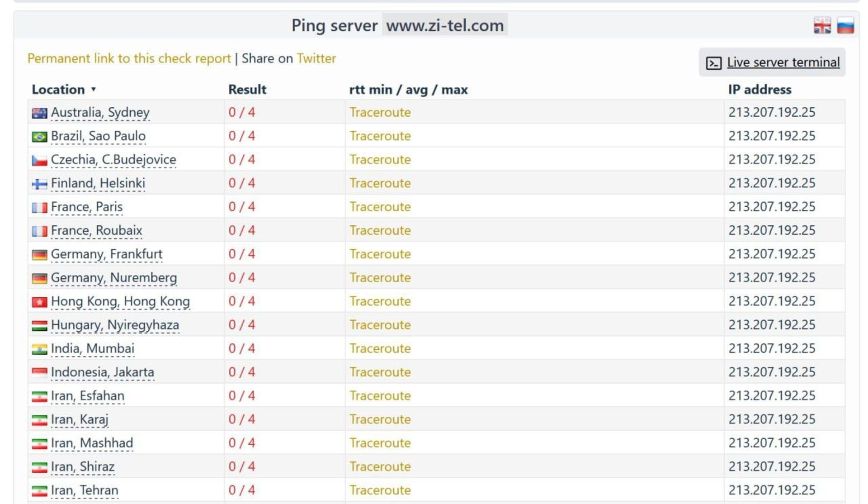Open Traceroute for Hong Kong
This screenshot has height=504, width=868.
click(x=380, y=301)
